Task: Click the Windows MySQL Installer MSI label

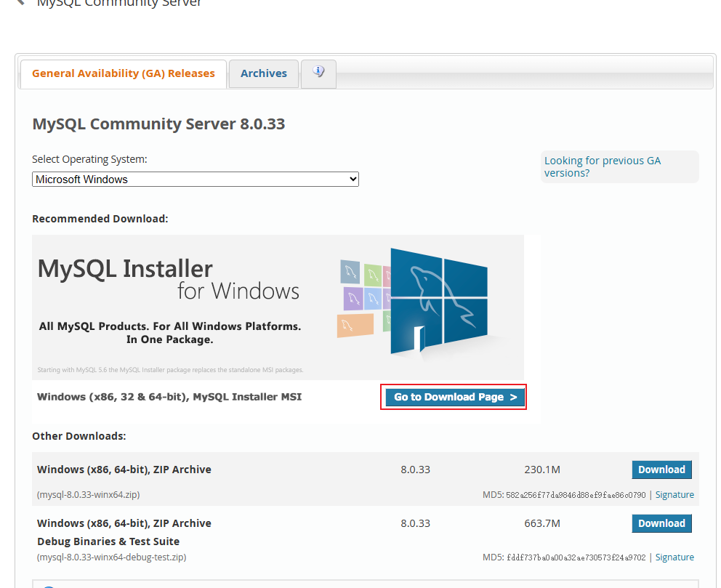Action: (169, 397)
